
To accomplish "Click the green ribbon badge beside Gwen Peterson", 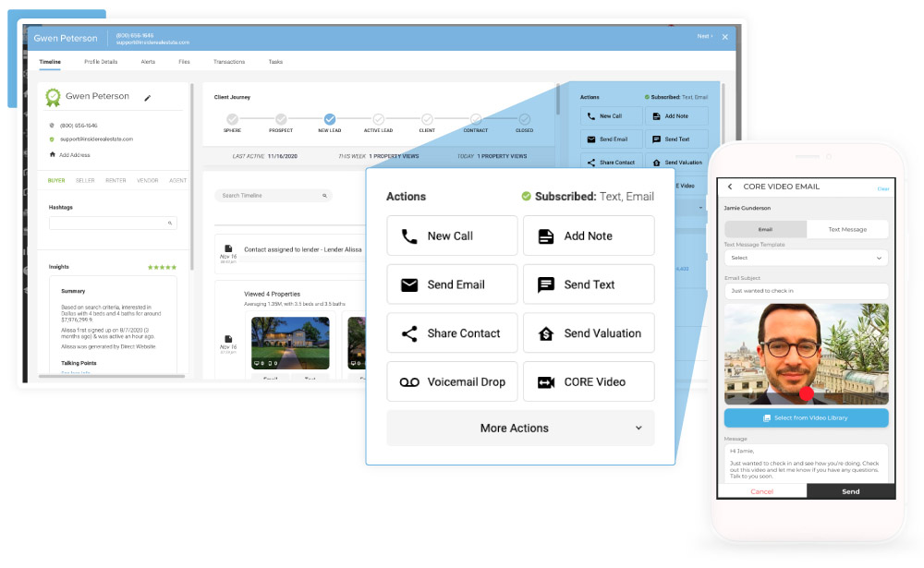I will 53,97.
